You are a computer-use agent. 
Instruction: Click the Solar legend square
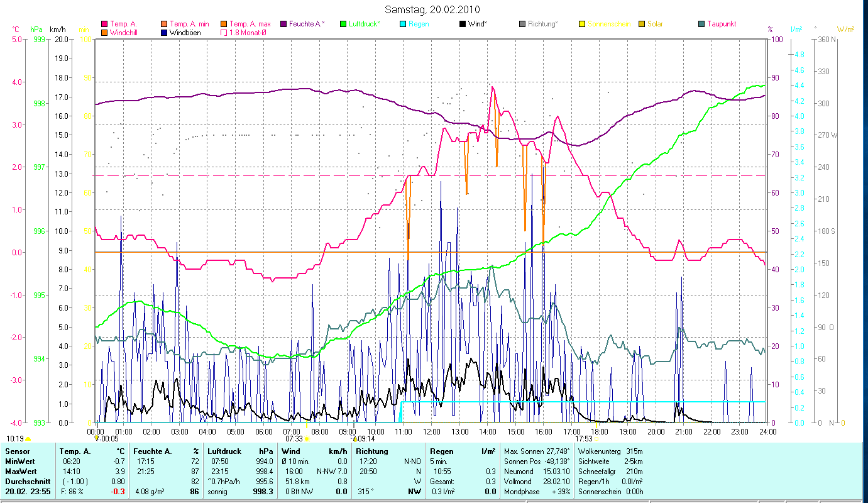click(x=642, y=25)
